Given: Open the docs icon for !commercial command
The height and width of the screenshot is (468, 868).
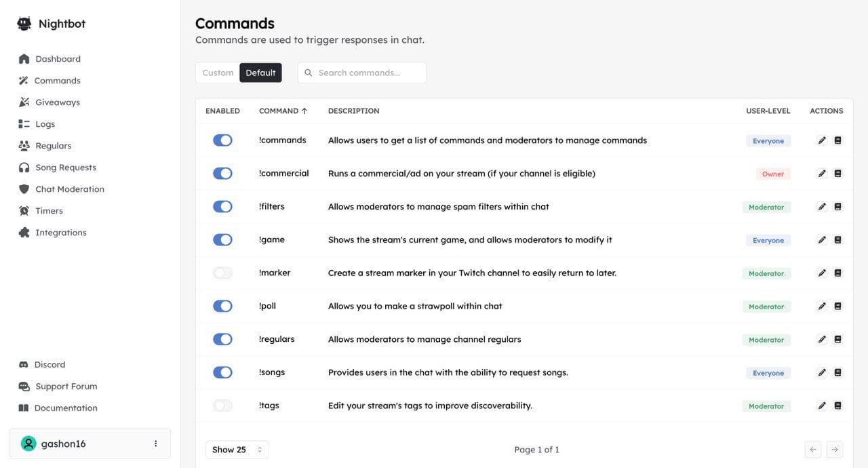Looking at the screenshot, I should (x=837, y=174).
